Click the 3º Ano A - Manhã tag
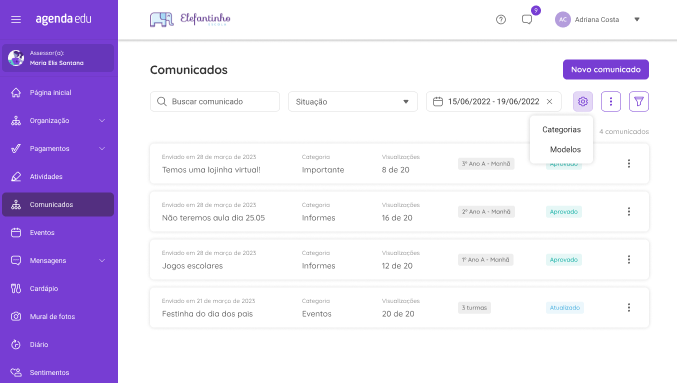677x383 pixels. 486,164
